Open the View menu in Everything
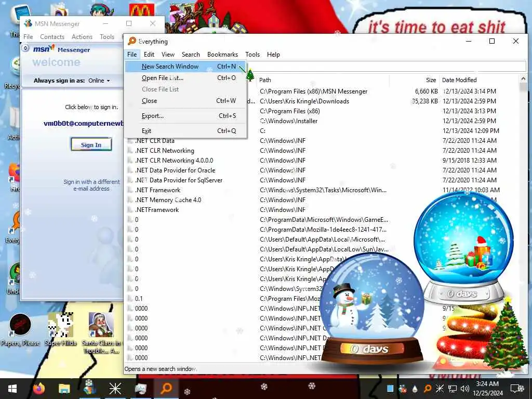The image size is (532, 399). click(168, 54)
